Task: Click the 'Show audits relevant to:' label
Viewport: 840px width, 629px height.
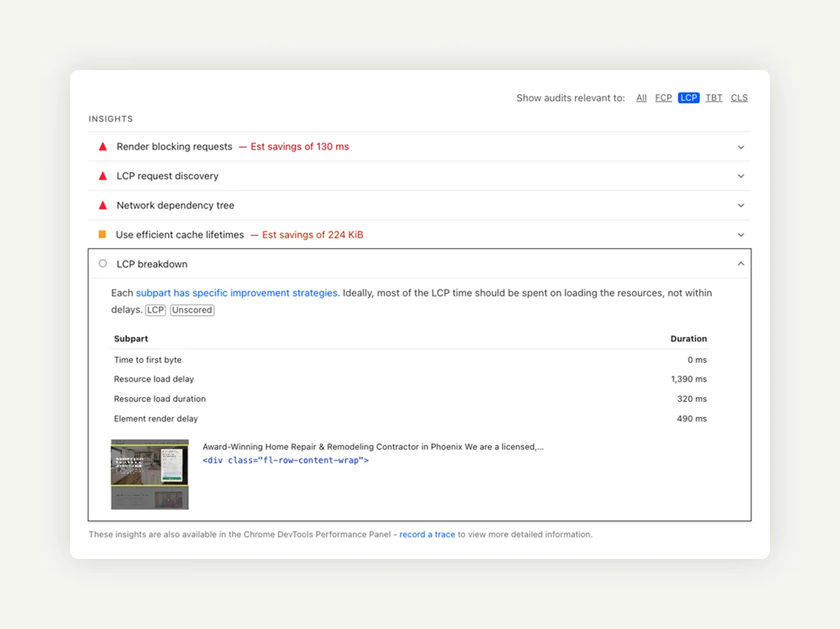Action: click(570, 98)
